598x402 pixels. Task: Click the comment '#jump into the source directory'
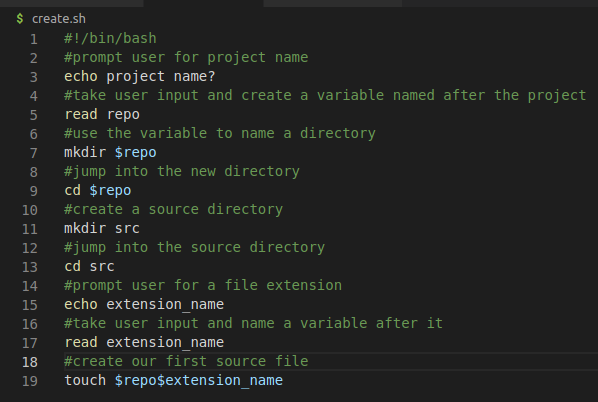[x=195, y=247]
